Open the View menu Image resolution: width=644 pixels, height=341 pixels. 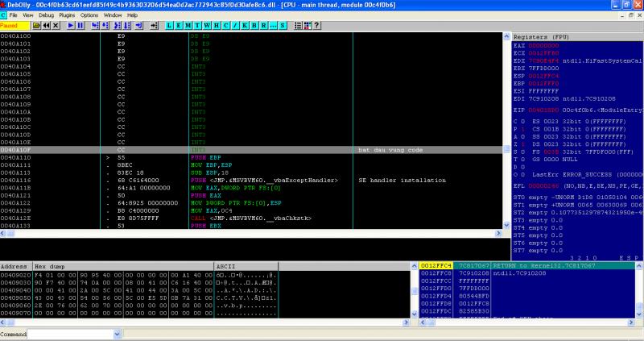click(x=28, y=15)
